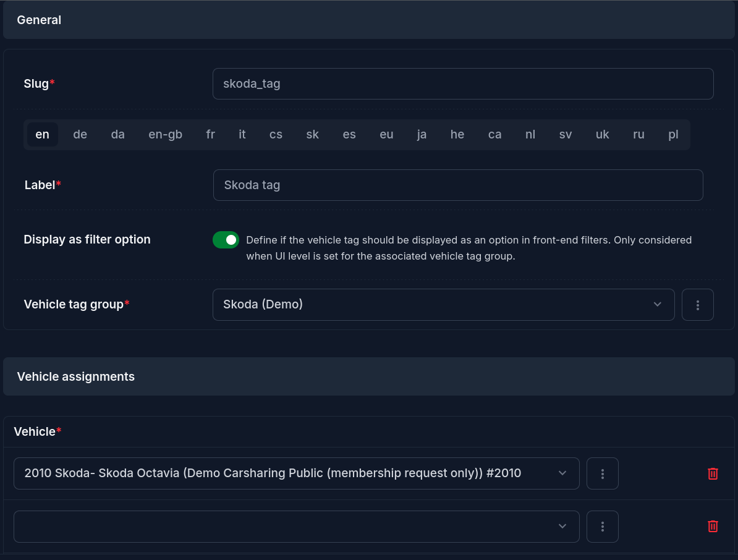Switch to the ca language tab

coord(494,135)
